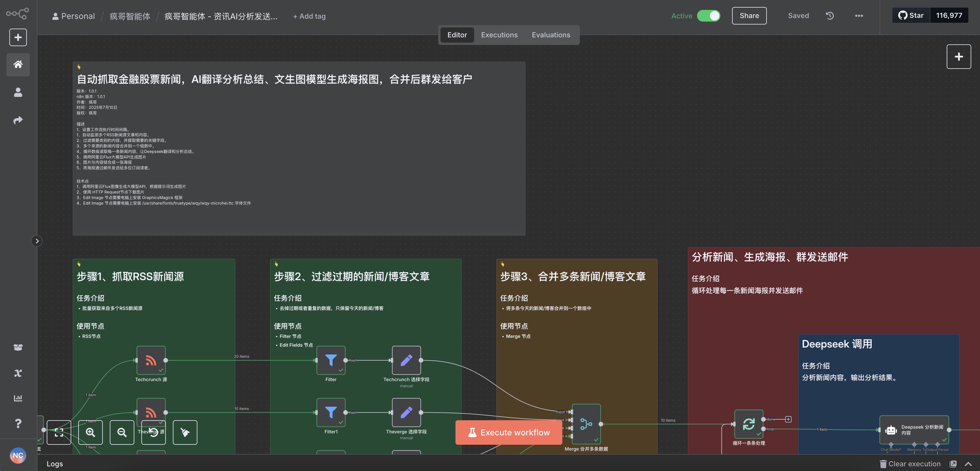
Task: Click the zoom out magnifier icon
Action: pos(122,432)
